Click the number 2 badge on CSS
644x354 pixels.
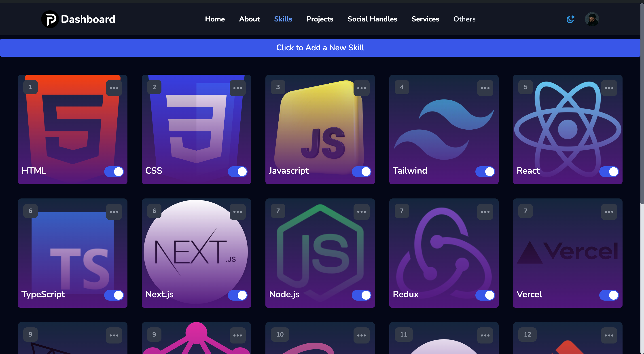(x=154, y=87)
